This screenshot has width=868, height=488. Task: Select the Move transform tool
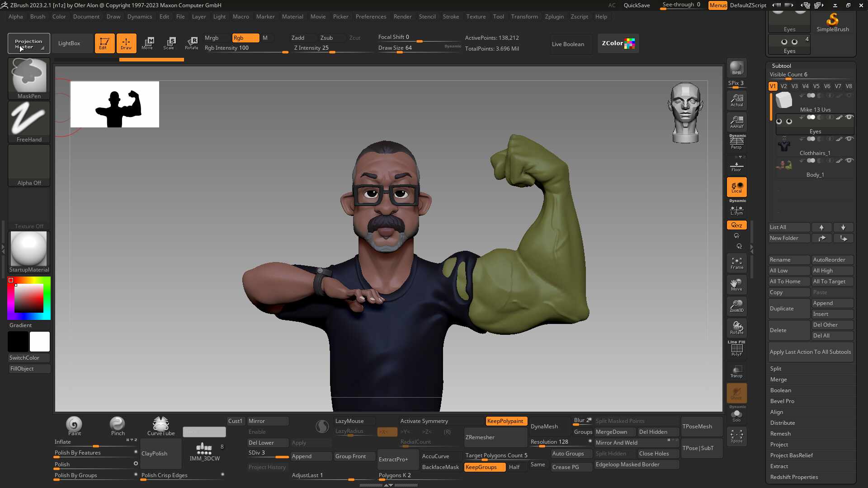147,43
